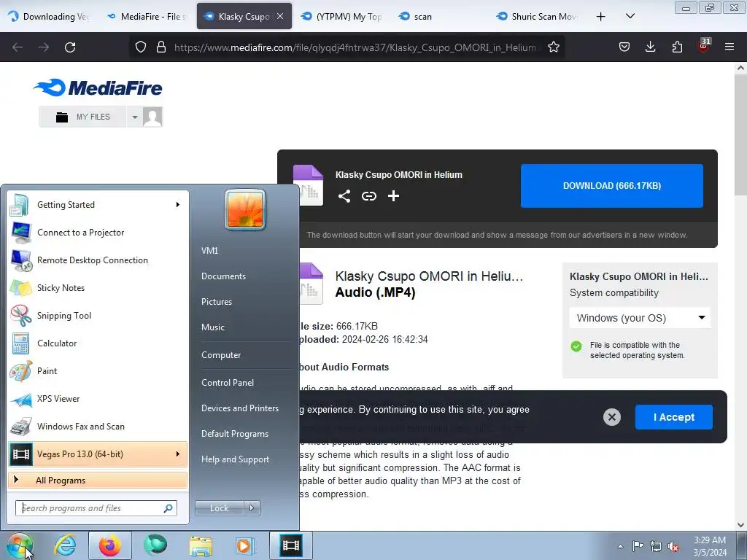This screenshot has height=560, width=747.
Task: Open MY FILES button
Action: coord(83,117)
